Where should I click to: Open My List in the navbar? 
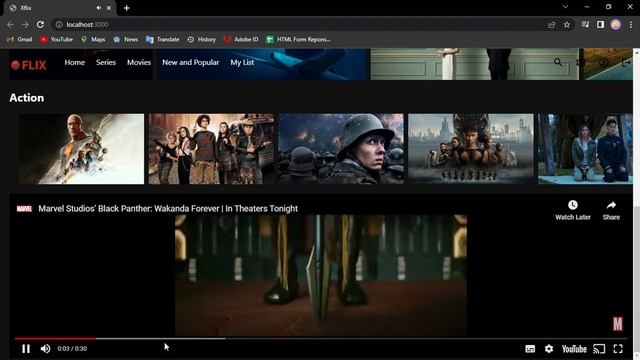point(242,62)
